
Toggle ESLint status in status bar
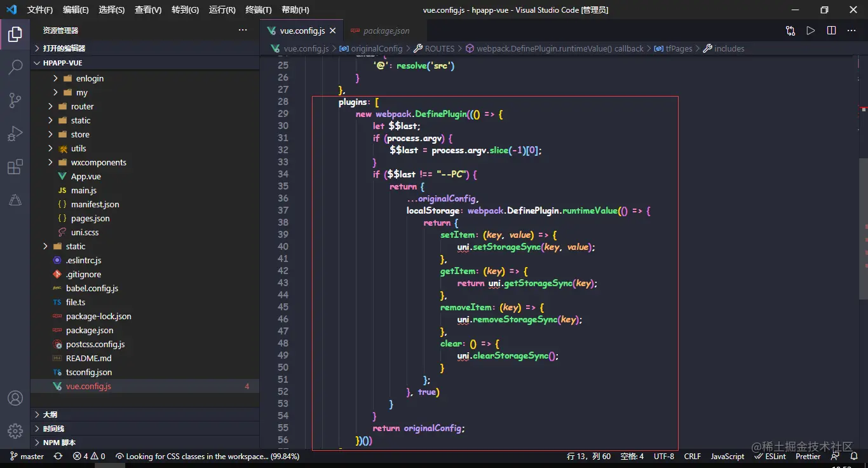pyautogui.click(x=770, y=456)
